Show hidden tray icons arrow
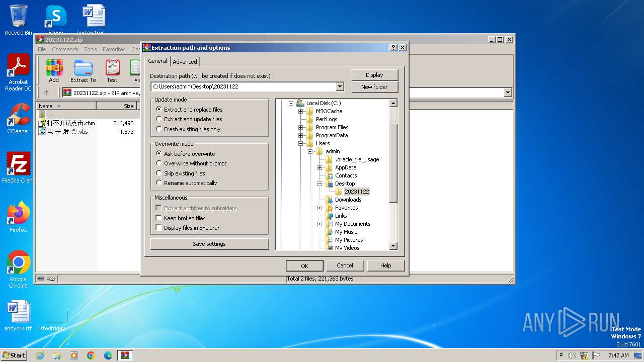The height and width of the screenshot is (362, 644). click(560, 355)
